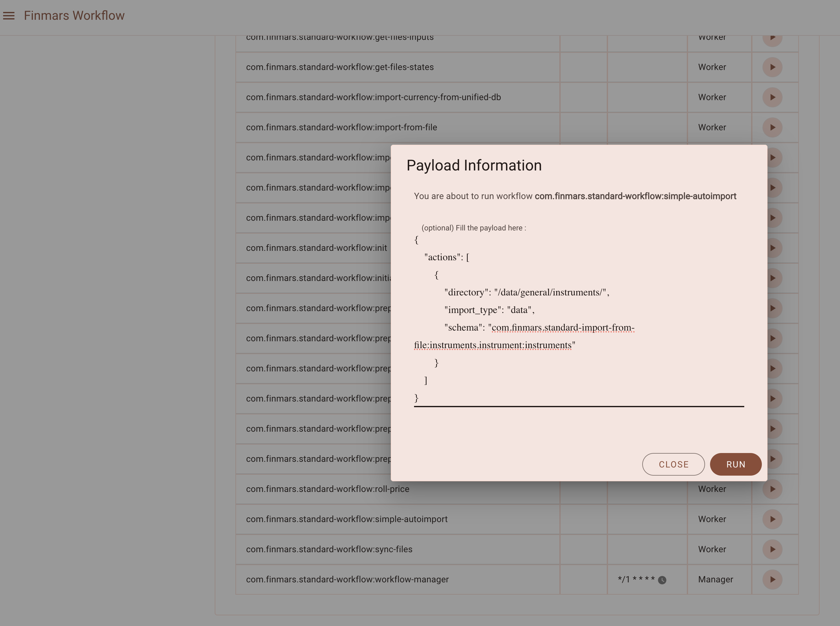Click play icon for import-currency-from-unified-db
This screenshot has width=840, height=626.
(x=772, y=97)
